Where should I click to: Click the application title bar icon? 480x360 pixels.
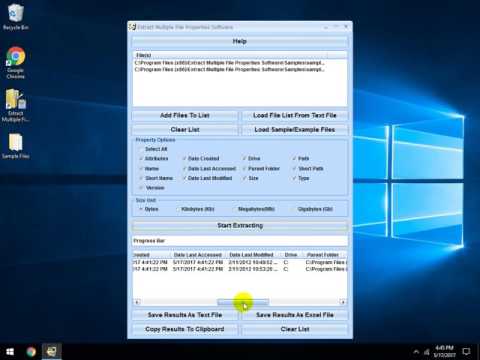[x=133, y=27]
